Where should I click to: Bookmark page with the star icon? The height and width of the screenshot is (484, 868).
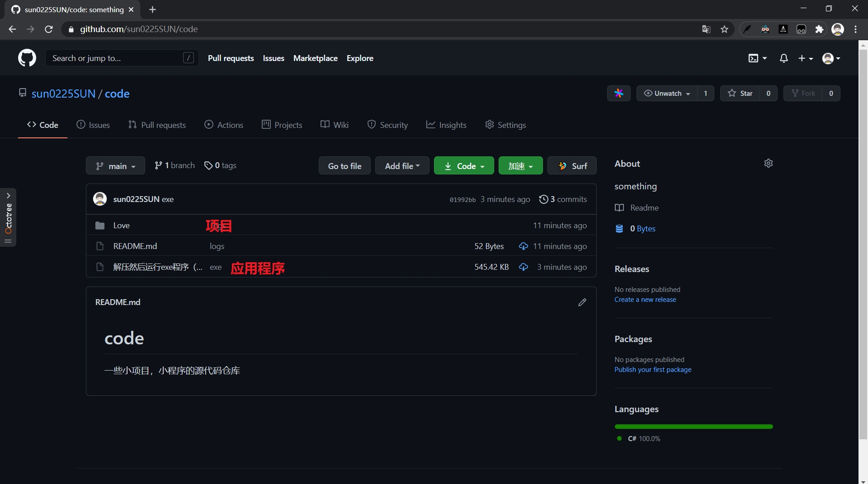pyautogui.click(x=724, y=29)
